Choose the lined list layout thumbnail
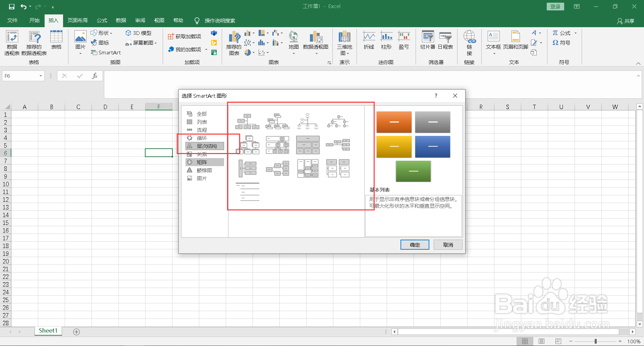Screen dimensions: 644x346 248,192
